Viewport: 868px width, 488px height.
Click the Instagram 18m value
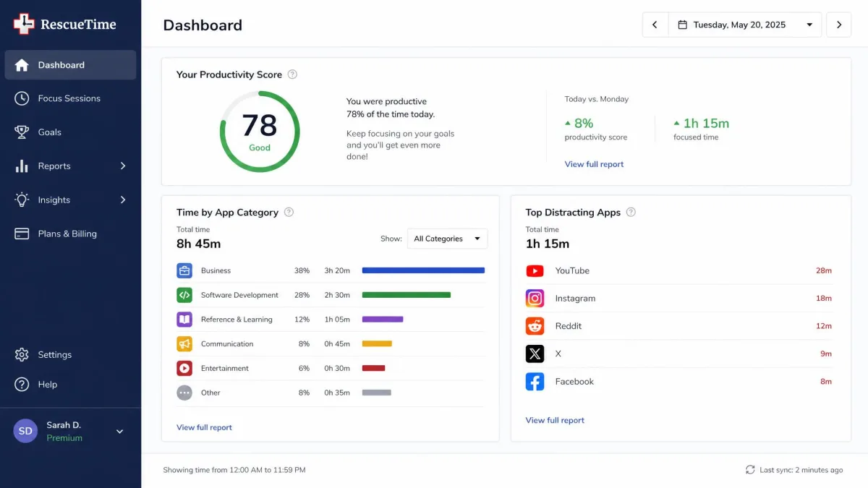824,299
